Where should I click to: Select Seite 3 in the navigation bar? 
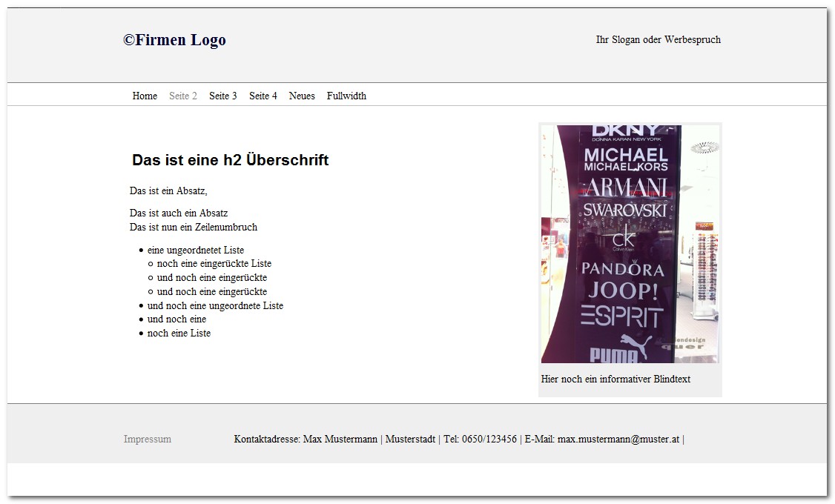point(223,96)
